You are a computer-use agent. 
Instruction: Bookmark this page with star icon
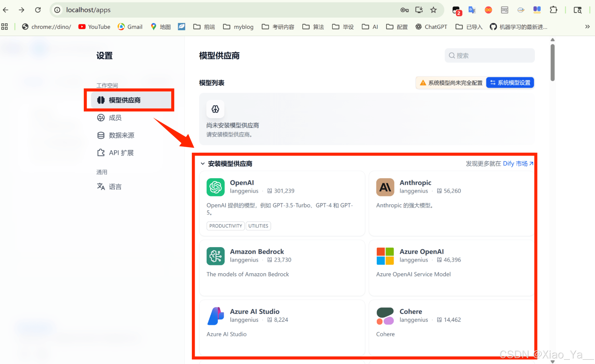click(433, 10)
